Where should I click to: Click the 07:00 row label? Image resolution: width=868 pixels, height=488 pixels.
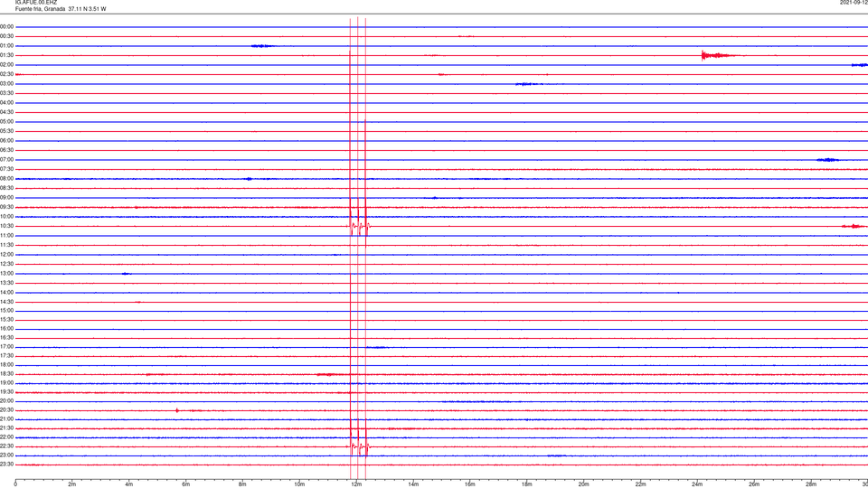pyautogui.click(x=7, y=159)
